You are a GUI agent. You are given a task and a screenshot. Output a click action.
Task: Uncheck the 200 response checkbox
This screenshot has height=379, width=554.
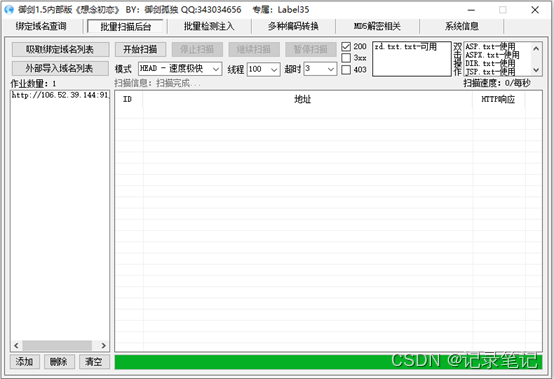pyautogui.click(x=346, y=47)
